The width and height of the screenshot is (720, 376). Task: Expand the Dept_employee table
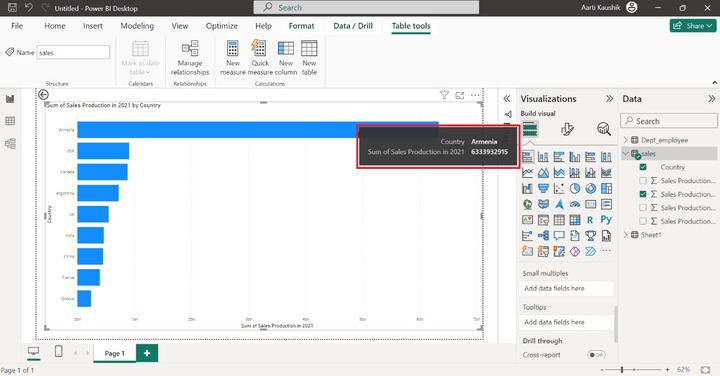(625, 140)
